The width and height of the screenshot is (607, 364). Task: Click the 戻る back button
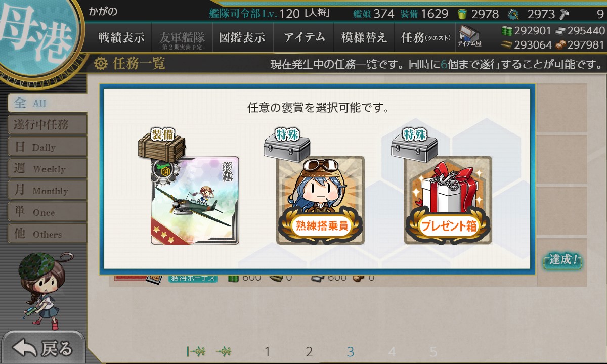[44, 348]
